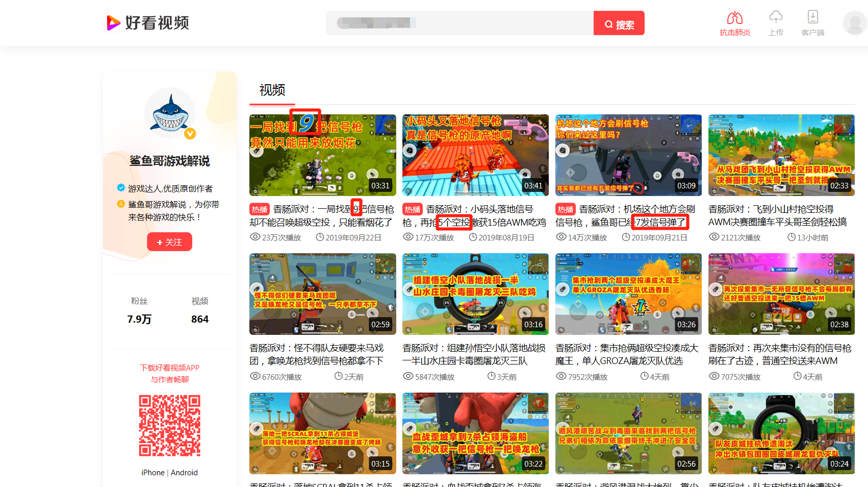Screen dimensions: 868x487
Task: Click the red 搜索 search button
Action: click(x=619, y=23)
